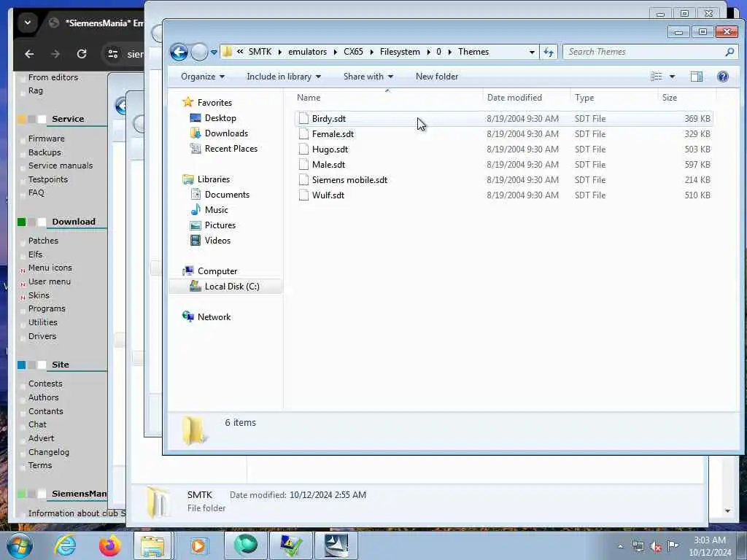This screenshot has height=560, width=747.
Task: Select Male.sdt file
Action: point(503,164)
